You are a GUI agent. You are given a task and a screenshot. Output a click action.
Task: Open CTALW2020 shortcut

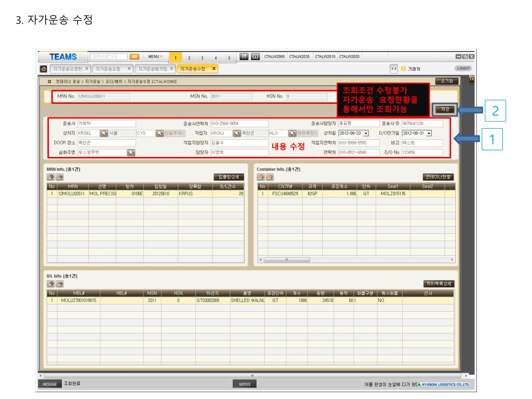349,56
